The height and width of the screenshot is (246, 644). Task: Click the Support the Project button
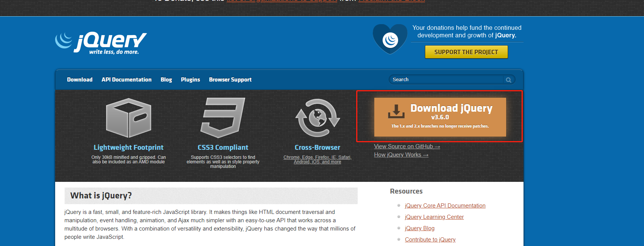coord(466,52)
